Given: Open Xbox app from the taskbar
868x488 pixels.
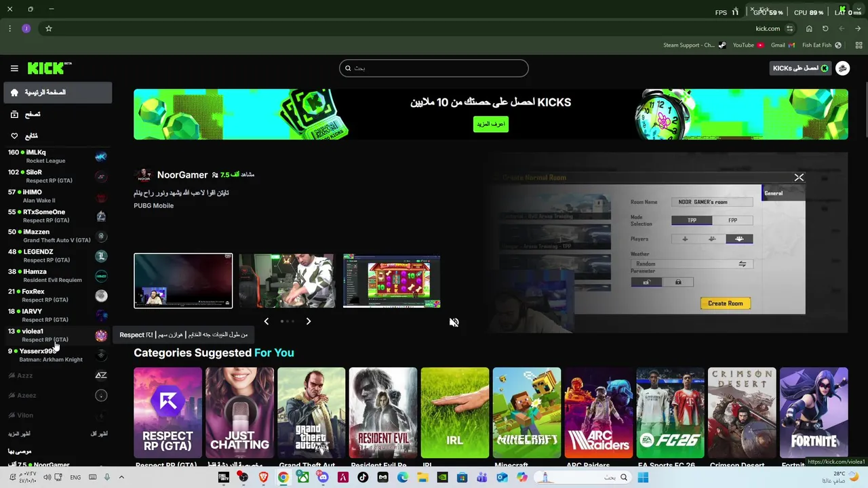Looking at the screenshot, I should tap(303, 478).
